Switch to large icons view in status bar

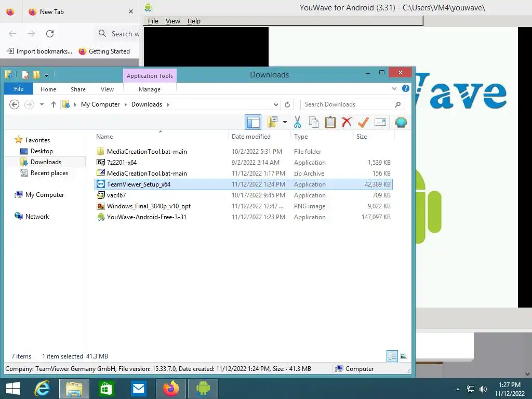coord(404,356)
